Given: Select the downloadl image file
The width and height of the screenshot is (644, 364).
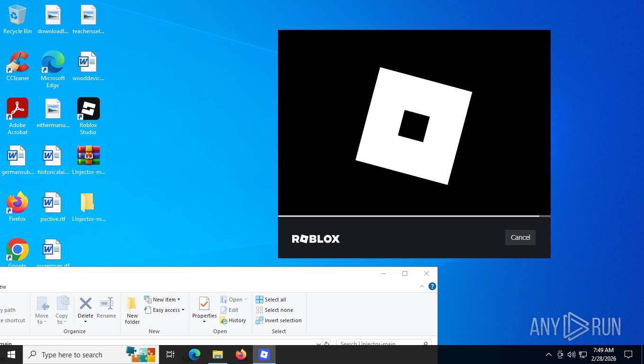Looking at the screenshot, I should point(53,19).
